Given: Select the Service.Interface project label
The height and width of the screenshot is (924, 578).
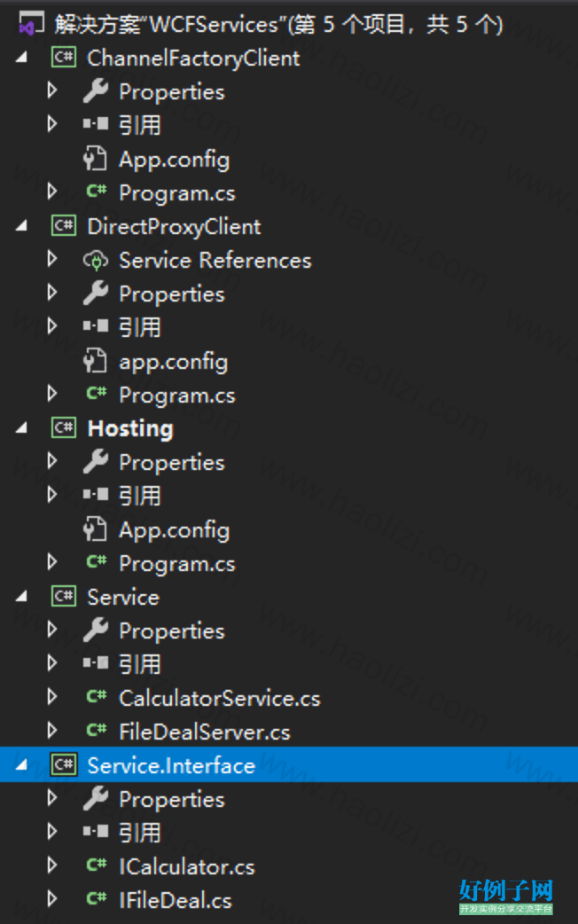Looking at the screenshot, I should pyautogui.click(x=171, y=765).
